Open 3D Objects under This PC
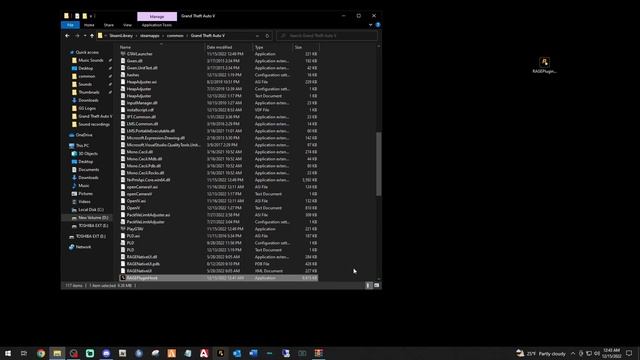The image size is (640, 360). pos(88,154)
